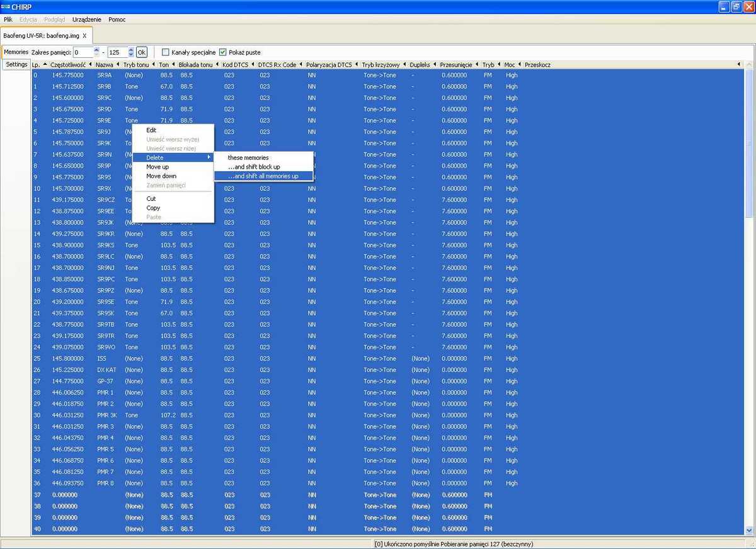Open the Urządzenie menu

tap(86, 20)
